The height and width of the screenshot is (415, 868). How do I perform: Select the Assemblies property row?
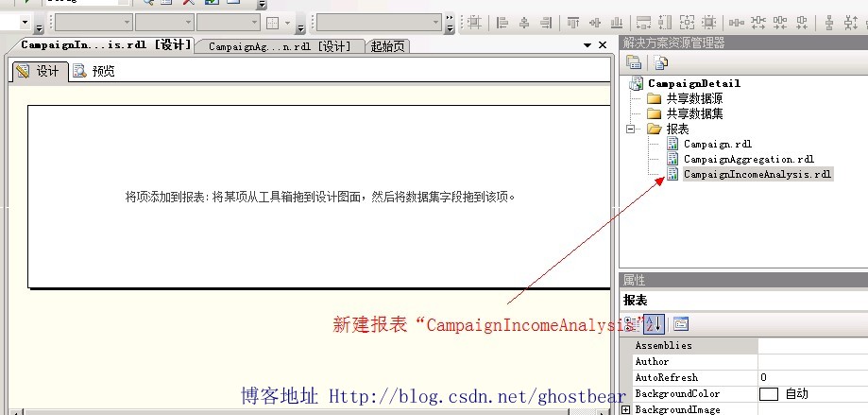click(x=695, y=345)
